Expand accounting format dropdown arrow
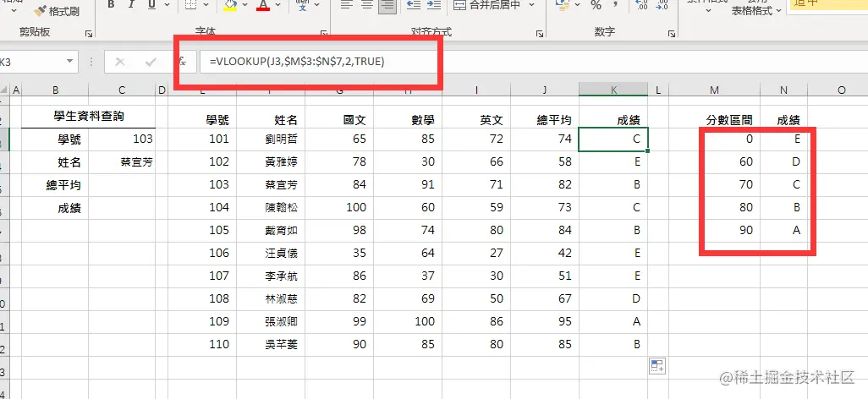Screen dimensions: 868x399 [x=578, y=4]
